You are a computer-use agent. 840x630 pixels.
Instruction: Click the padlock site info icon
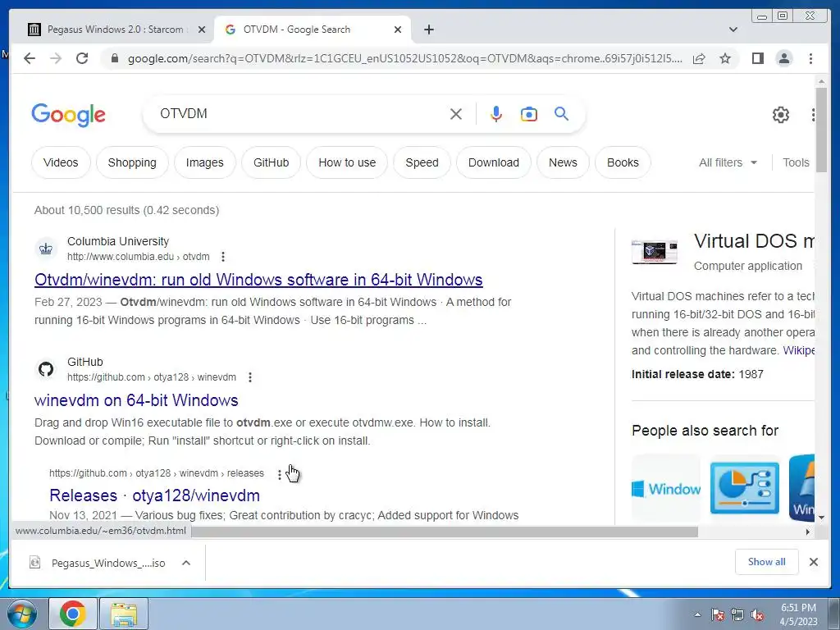[114, 58]
